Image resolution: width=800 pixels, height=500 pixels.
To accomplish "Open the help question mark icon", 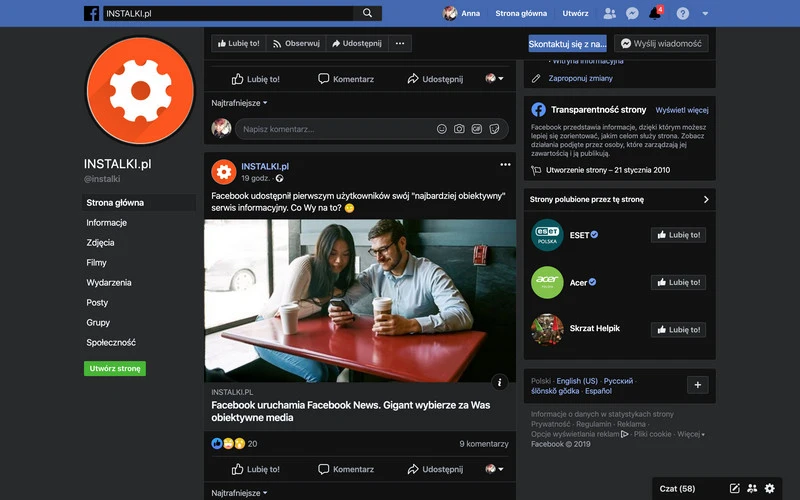I will pyautogui.click(x=683, y=14).
